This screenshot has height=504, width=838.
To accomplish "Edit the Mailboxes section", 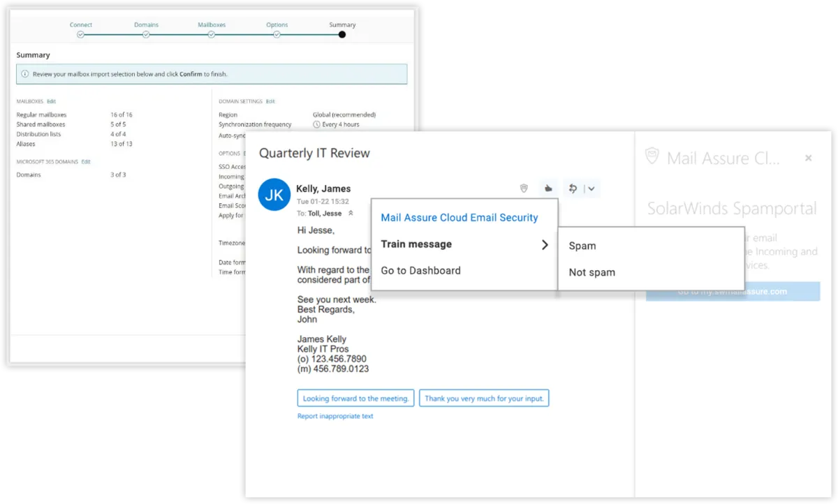I will tap(51, 101).
